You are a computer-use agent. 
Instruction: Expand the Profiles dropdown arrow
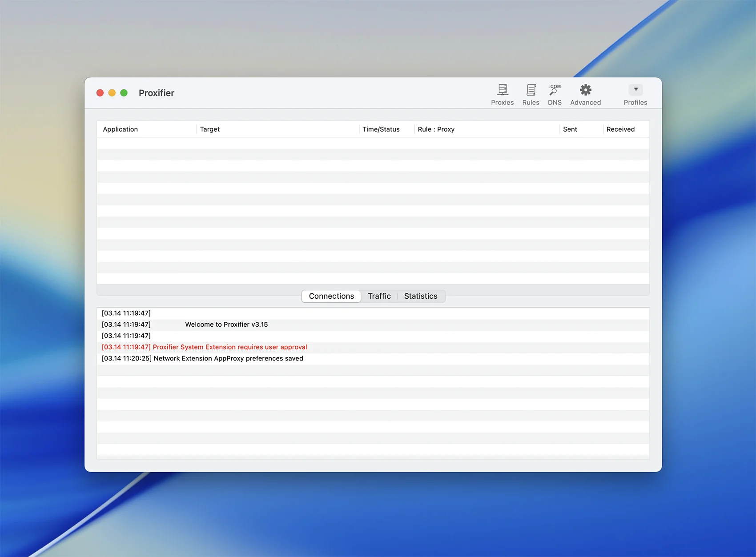pyautogui.click(x=635, y=90)
